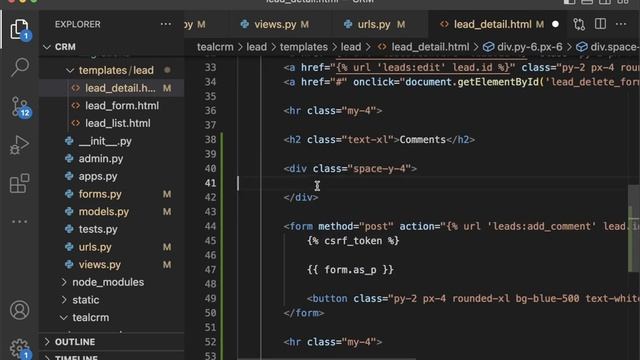640x360 pixels.
Task: Click tealcrm in the breadcrumb path
Action: point(215,47)
